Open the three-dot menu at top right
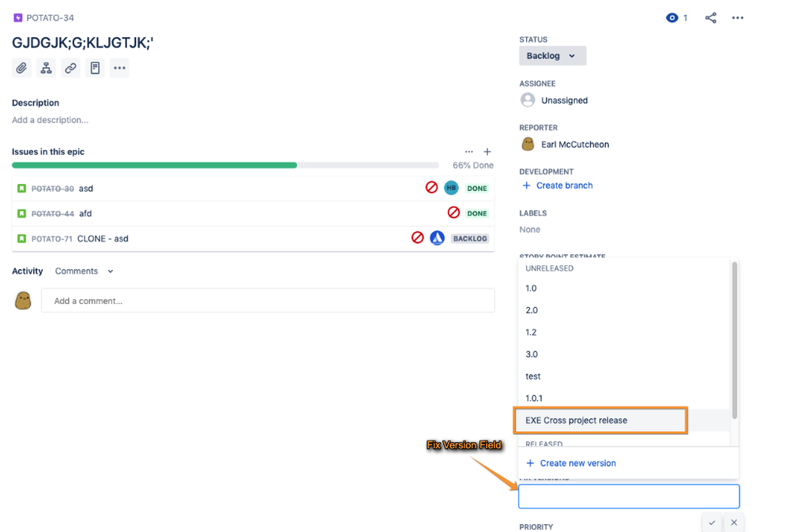The image size is (789, 532). 738,17
